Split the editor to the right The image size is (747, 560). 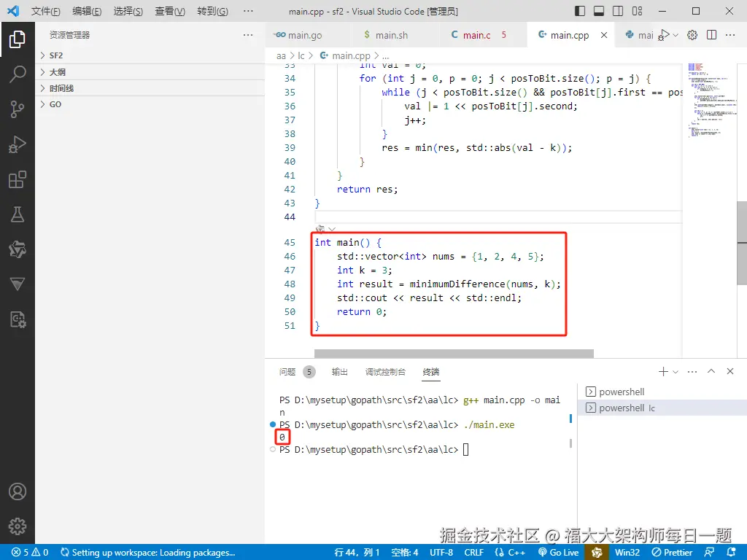pos(711,35)
